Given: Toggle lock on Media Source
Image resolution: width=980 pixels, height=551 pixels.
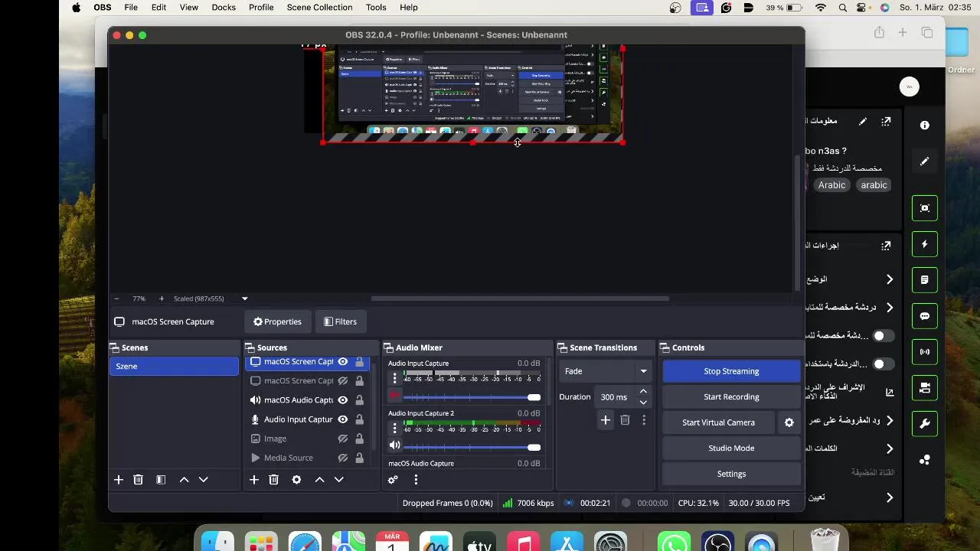Looking at the screenshot, I should click(x=359, y=458).
